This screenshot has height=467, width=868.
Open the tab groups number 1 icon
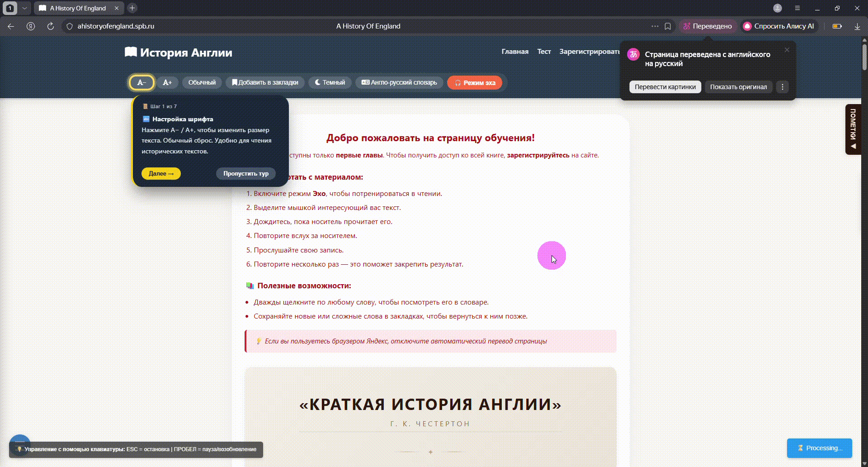click(x=10, y=8)
